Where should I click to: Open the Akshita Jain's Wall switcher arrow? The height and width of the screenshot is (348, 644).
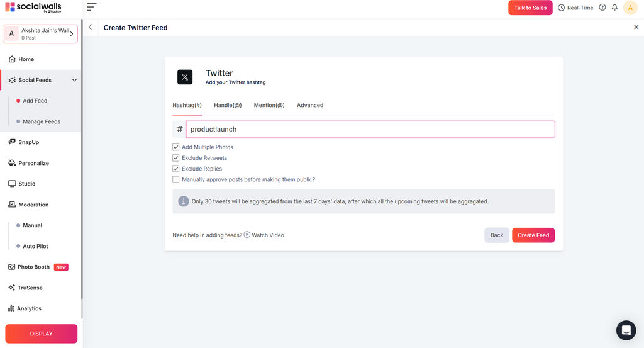tap(72, 34)
